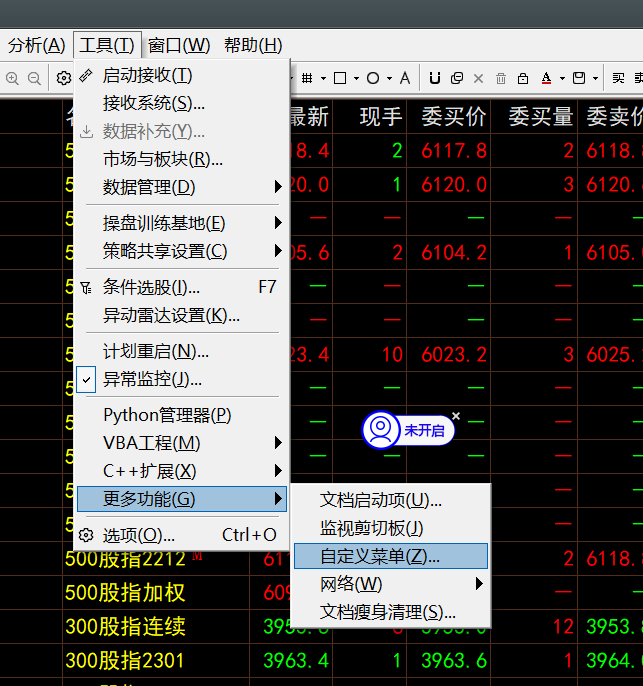The width and height of the screenshot is (643, 686).
Task: Click the copy objects toolbar icon
Action: click(457, 78)
